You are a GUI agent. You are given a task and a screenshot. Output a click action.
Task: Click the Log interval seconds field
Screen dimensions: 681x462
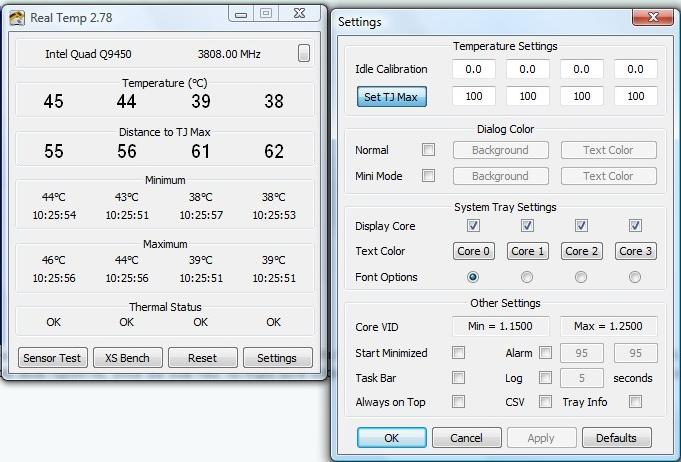pos(582,378)
